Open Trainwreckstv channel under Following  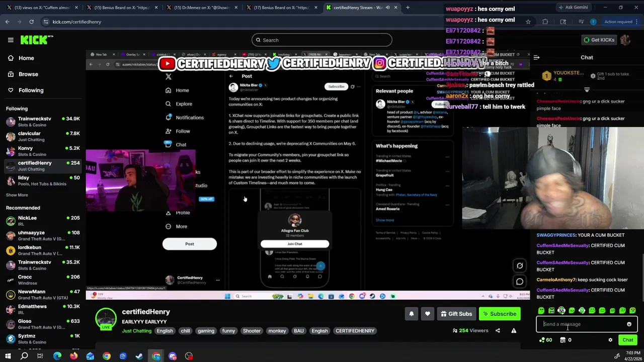pyautogui.click(x=42, y=122)
